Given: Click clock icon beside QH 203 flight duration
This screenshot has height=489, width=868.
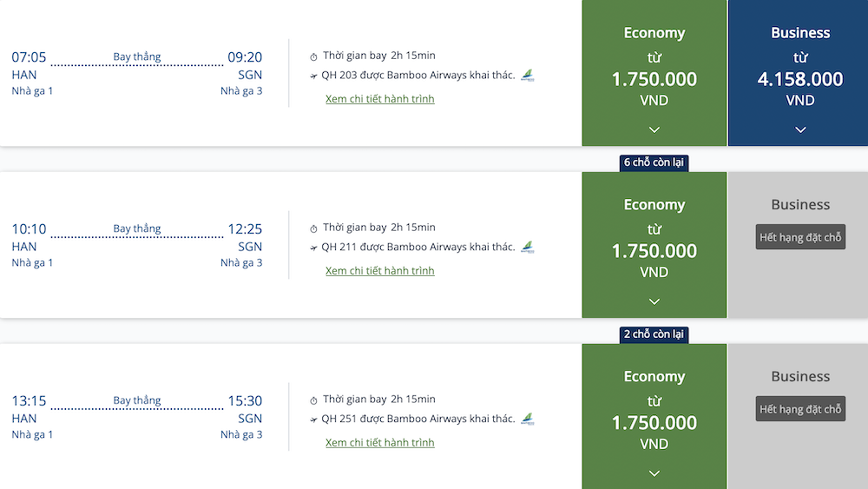Looking at the screenshot, I should pyautogui.click(x=314, y=56).
